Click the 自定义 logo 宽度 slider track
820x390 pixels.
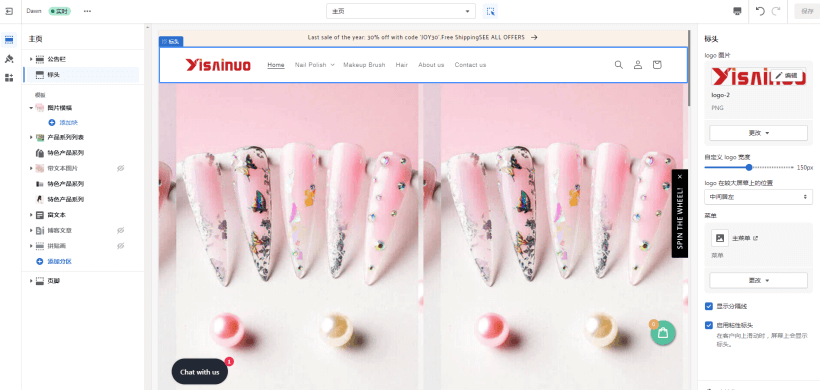pyautogui.click(x=749, y=167)
